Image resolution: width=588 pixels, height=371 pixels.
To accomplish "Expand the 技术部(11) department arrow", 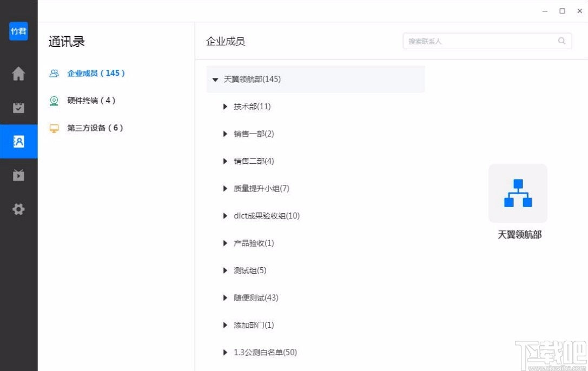I will pyautogui.click(x=226, y=107).
